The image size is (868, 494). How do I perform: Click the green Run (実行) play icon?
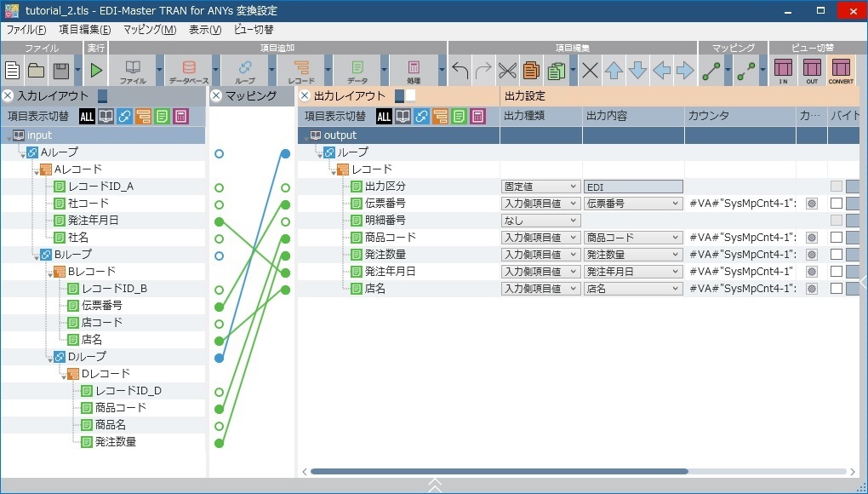coord(96,70)
